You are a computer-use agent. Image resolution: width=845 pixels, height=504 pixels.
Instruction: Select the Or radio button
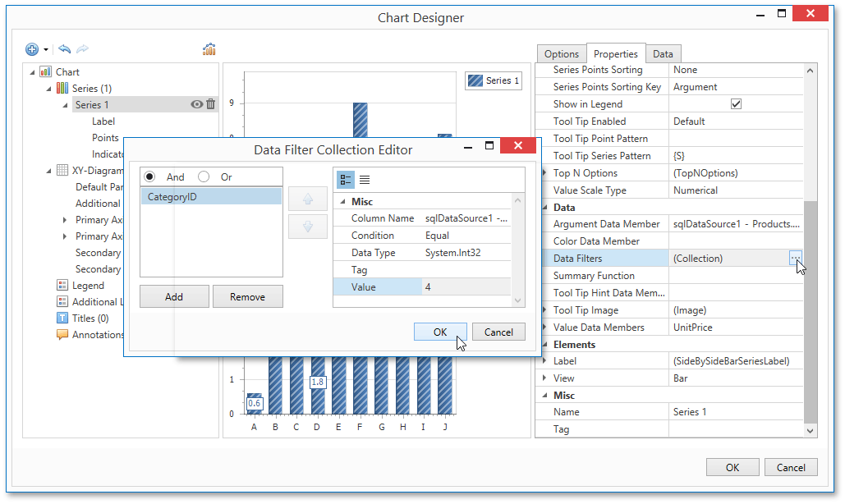pos(203,176)
